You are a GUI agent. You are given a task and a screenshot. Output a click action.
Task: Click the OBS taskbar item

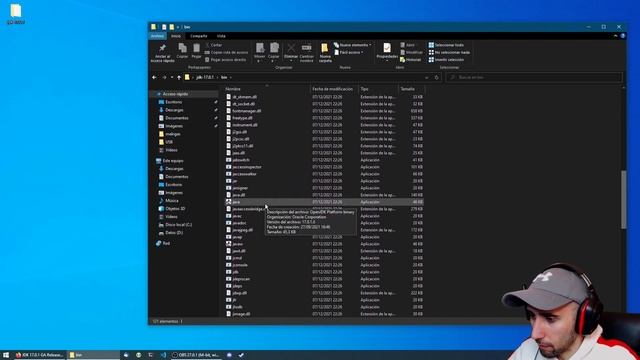(x=195, y=355)
